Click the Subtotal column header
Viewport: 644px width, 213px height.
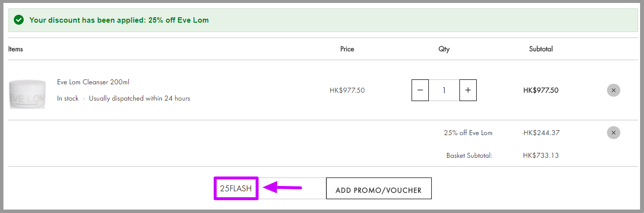point(541,49)
